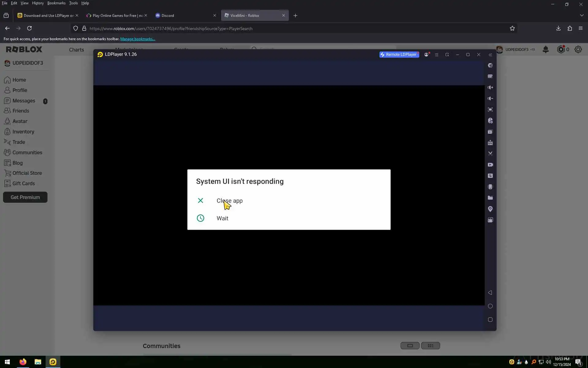This screenshot has width=588, height=368.
Task: Click the LDPlayer volume down icon
Action: click(490, 98)
